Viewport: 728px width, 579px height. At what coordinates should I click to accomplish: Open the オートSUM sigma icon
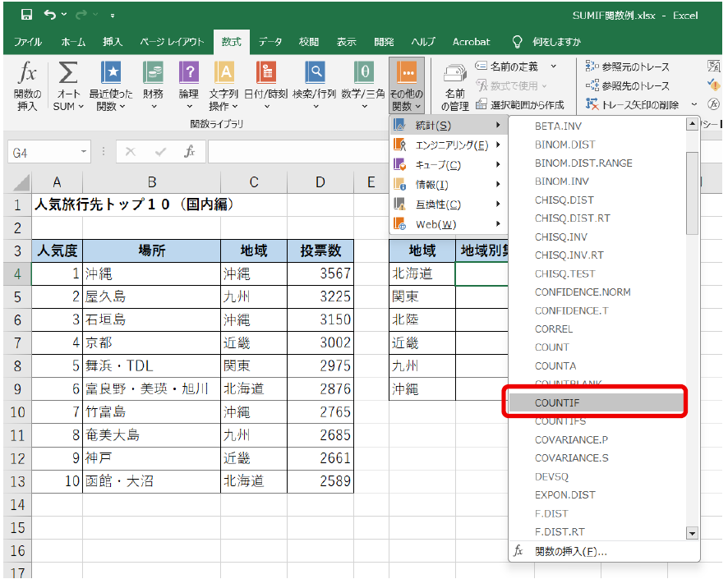(x=69, y=75)
